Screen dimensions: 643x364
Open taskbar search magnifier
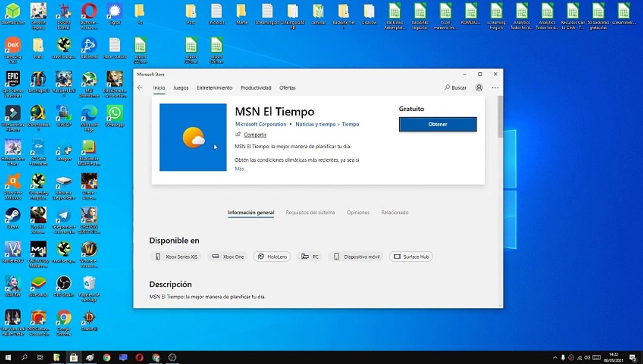(x=24, y=357)
